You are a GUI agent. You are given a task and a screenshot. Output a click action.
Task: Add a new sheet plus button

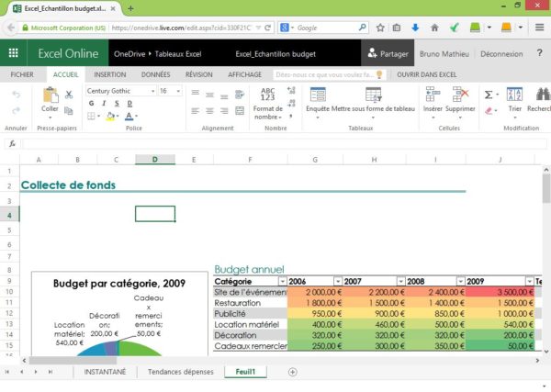[292, 372]
